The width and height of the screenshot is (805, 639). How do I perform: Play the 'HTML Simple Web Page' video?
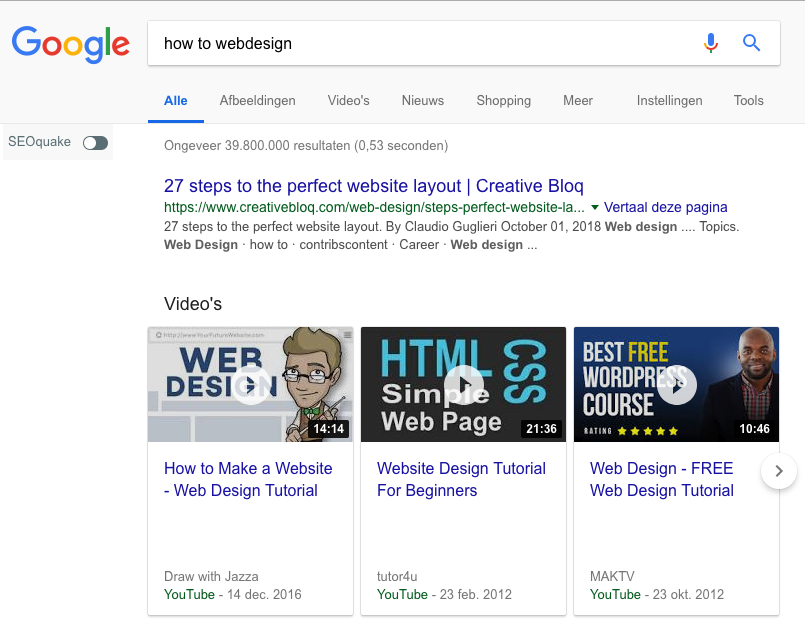click(463, 384)
